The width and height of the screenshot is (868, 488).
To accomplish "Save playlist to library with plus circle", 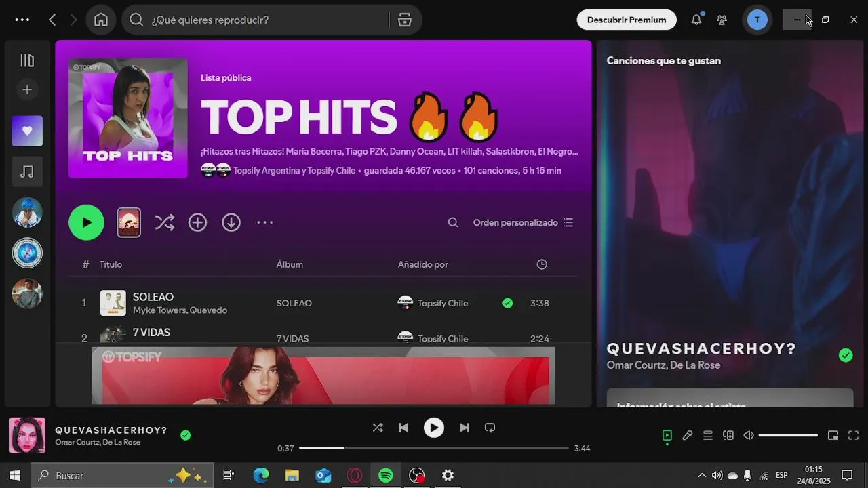I will 197,222.
